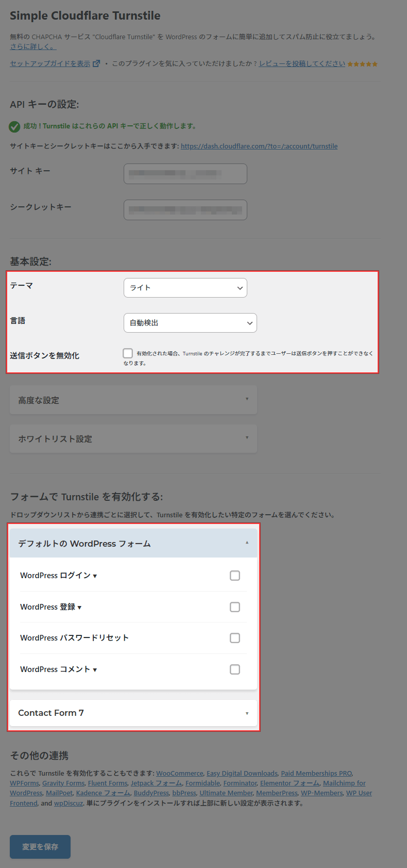Open the Fluent Forms link
Viewport: 407px width, 868px height.
[108, 783]
